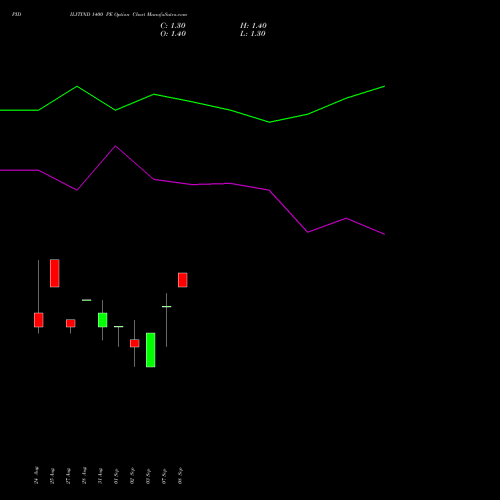Click the low value L: 1.30

click(253, 34)
